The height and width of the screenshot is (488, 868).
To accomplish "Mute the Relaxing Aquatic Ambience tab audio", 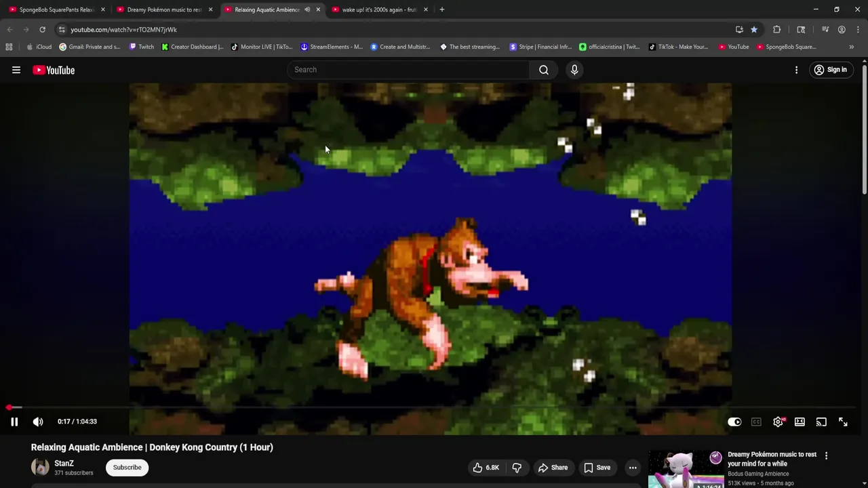I will pyautogui.click(x=307, y=9).
